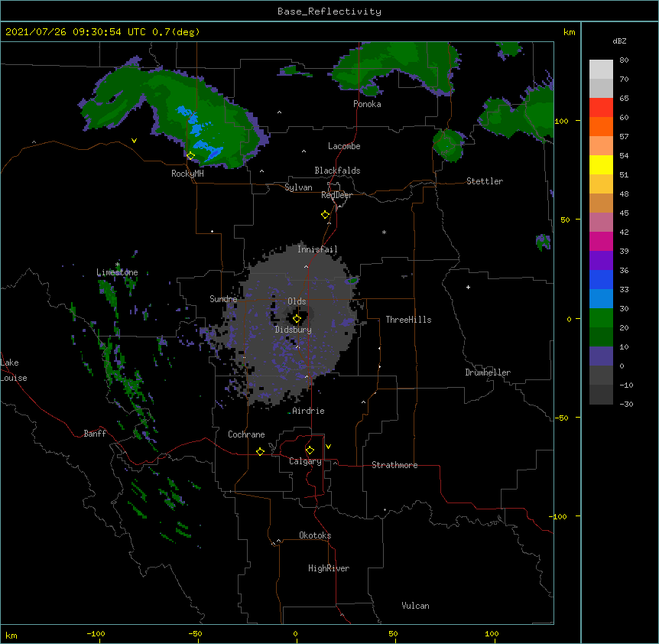Click the Didsbury city label
Viewport: 659px width, 644px height.
tap(294, 330)
